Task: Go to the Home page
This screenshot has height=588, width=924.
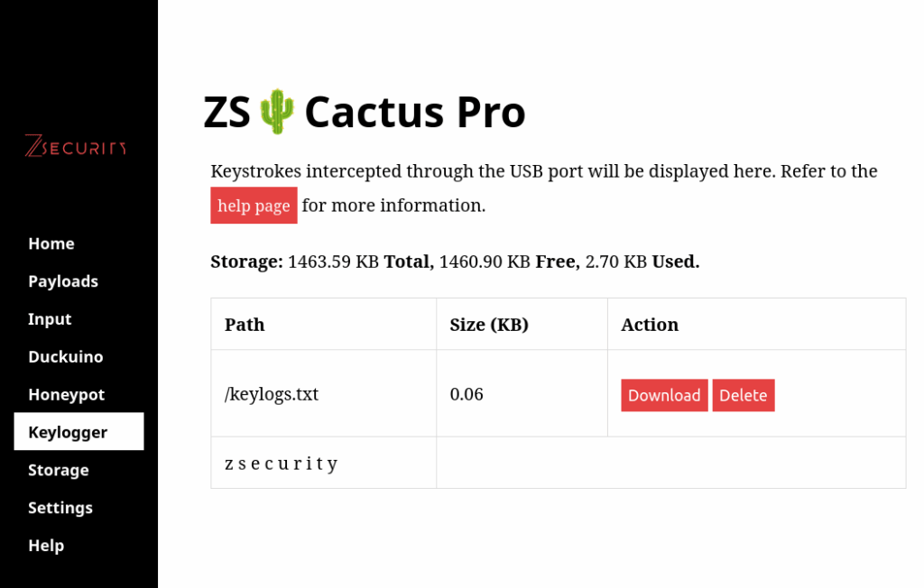Action: (51, 243)
